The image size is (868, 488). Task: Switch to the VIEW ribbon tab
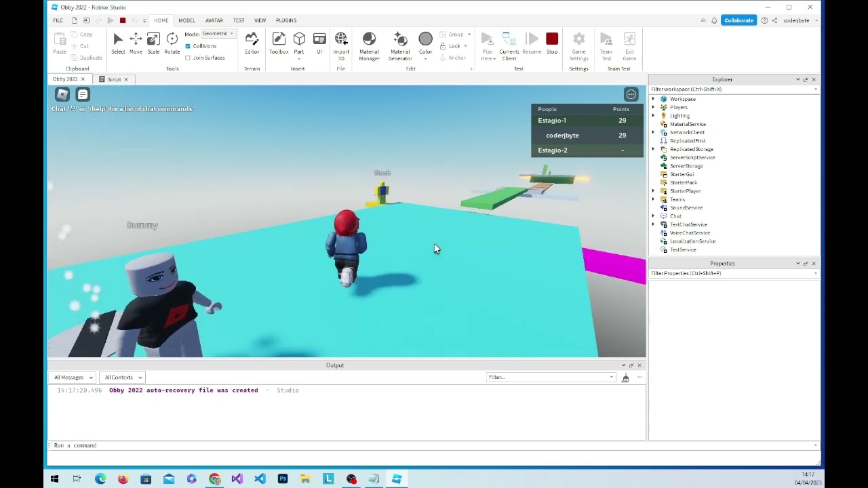pos(260,20)
